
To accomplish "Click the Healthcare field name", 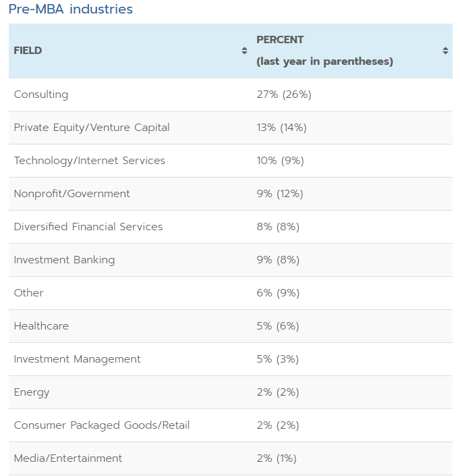I will pyautogui.click(x=41, y=326).
